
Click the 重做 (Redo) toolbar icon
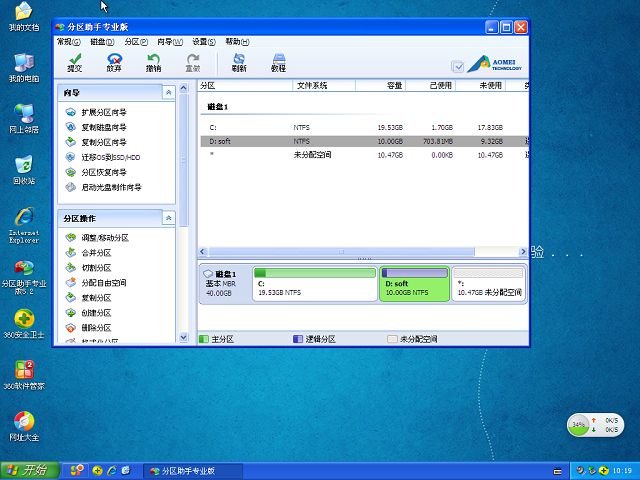point(193,63)
